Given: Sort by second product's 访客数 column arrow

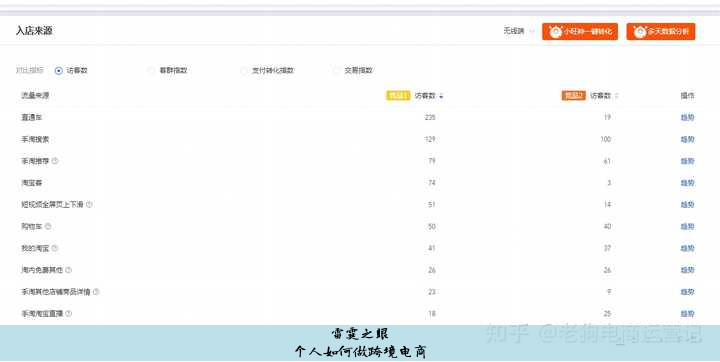Looking at the screenshot, I should 617,96.
